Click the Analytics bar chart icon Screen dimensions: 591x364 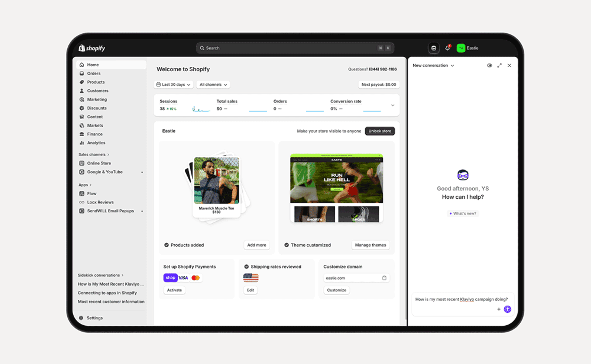tap(82, 143)
